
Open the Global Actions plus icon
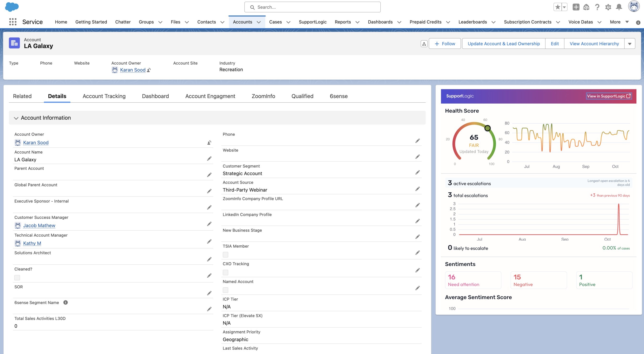point(576,7)
